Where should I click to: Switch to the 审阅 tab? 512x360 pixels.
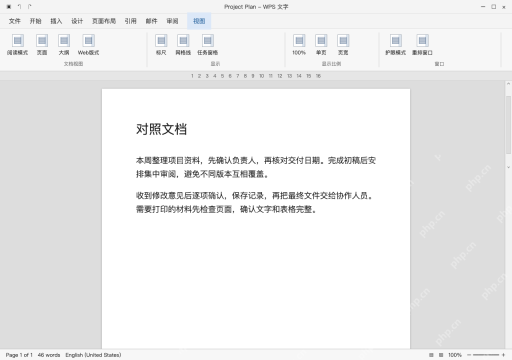coord(172,21)
